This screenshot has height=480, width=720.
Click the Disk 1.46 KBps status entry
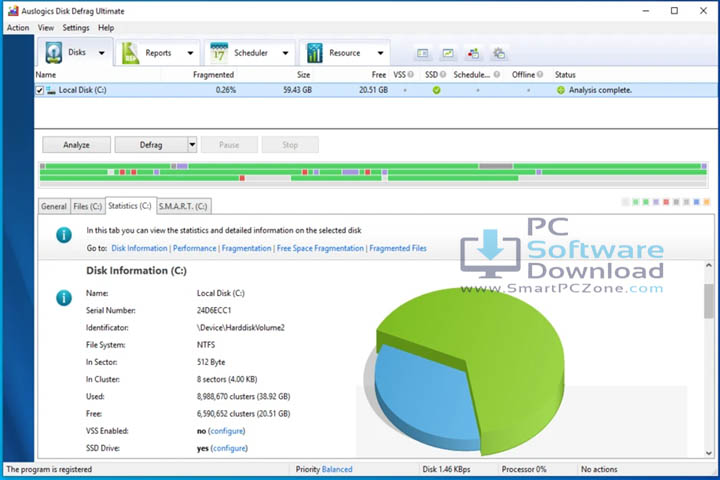coord(446,469)
